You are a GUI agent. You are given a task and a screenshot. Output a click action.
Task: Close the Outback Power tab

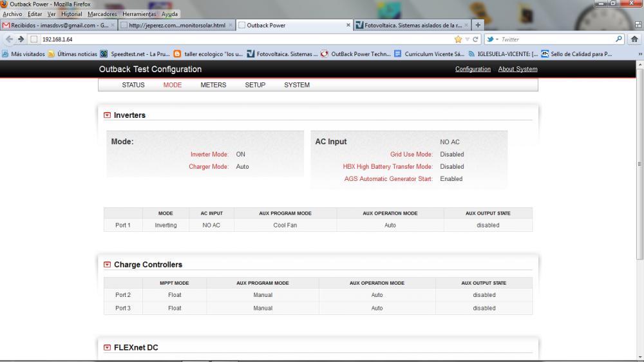[348, 25]
